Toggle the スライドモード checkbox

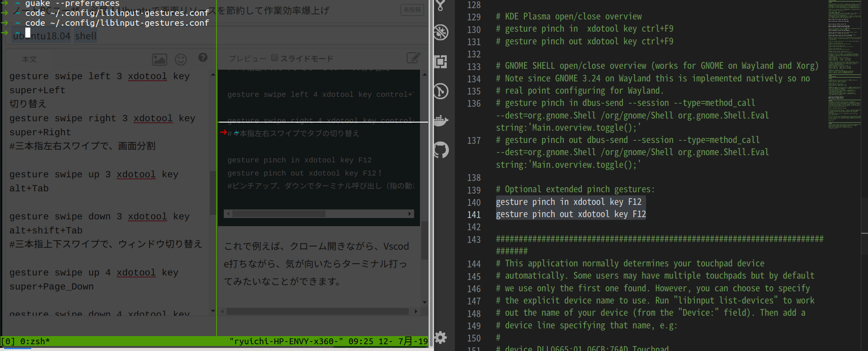[274, 58]
